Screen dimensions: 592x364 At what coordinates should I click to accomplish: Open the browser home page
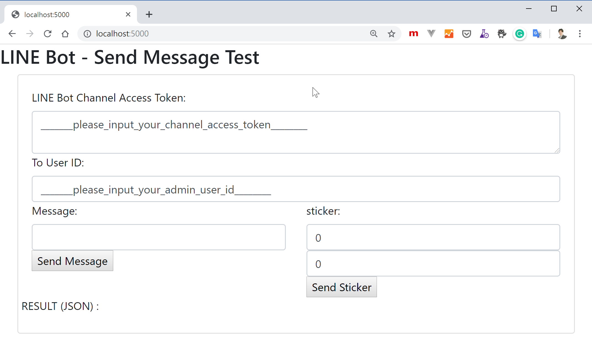click(65, 34)
